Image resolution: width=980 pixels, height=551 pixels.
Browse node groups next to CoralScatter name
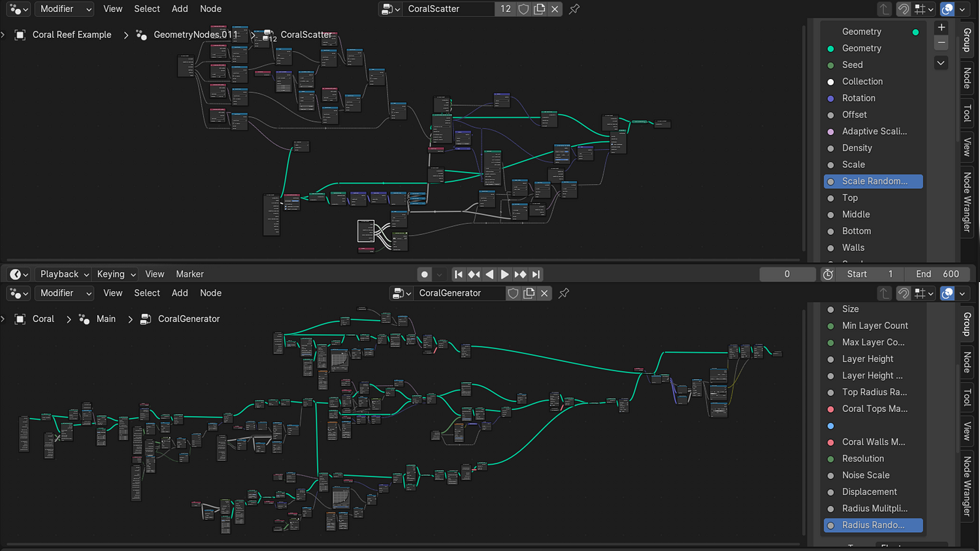pos(390,9)
